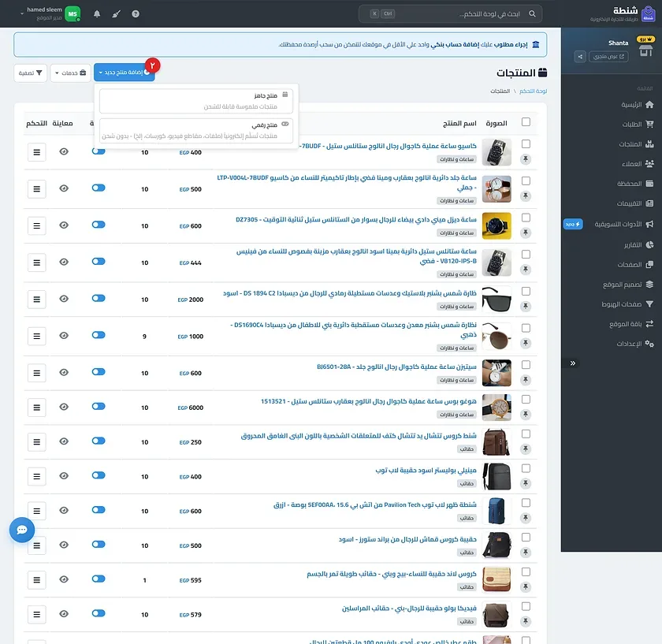Expand the hamed sleem user menu arrow
The image size is (662, 644).
coord(22,14)
